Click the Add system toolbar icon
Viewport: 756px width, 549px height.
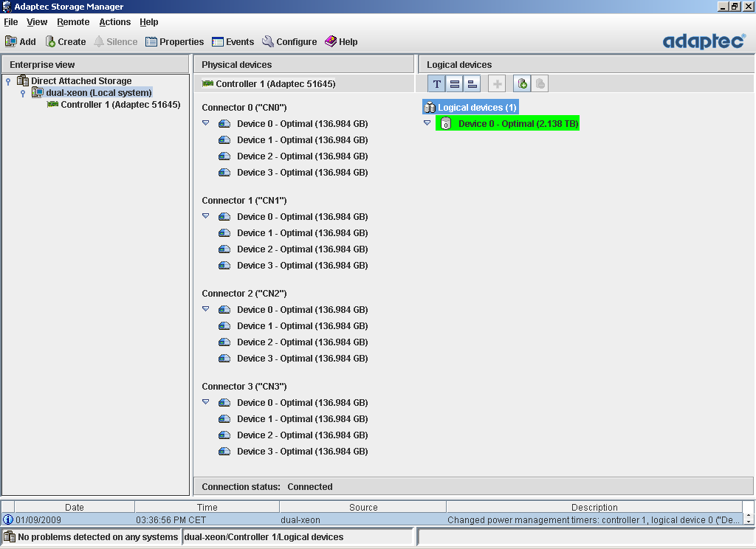(10, 41)
